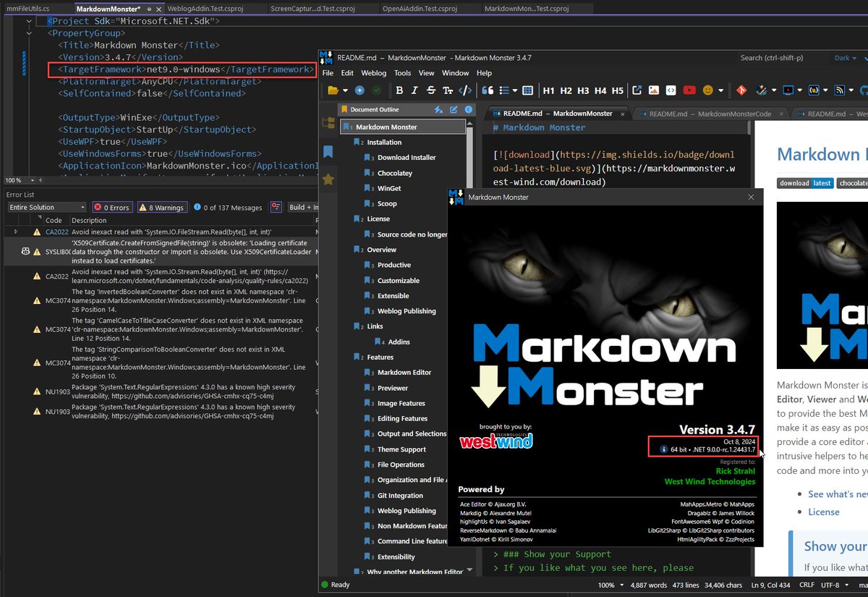Click the bookmark icon in left sidebar

328,151
